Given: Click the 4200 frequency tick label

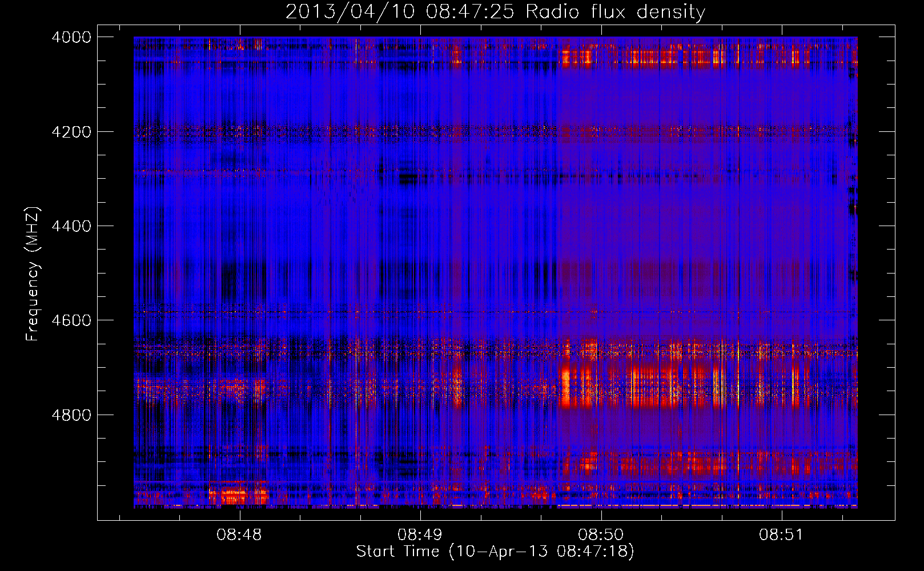Looking at the screenshot, I should 71,132.
